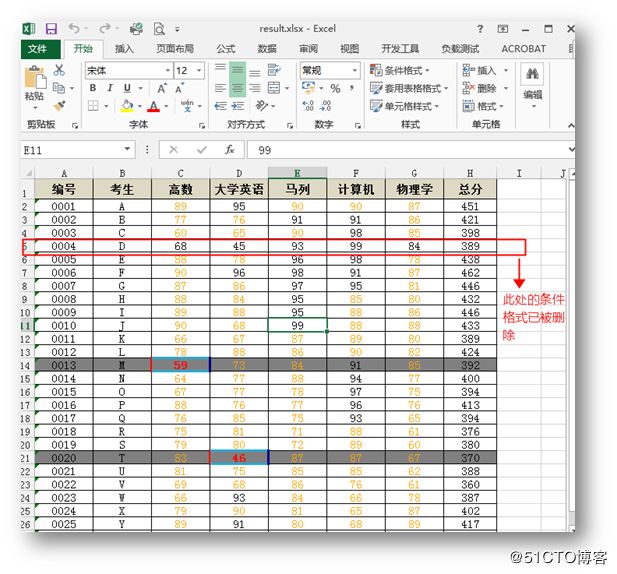Switch to the 公式 tab
The image size is (617, 574).
pyautogui.click(x=226, y=49)
